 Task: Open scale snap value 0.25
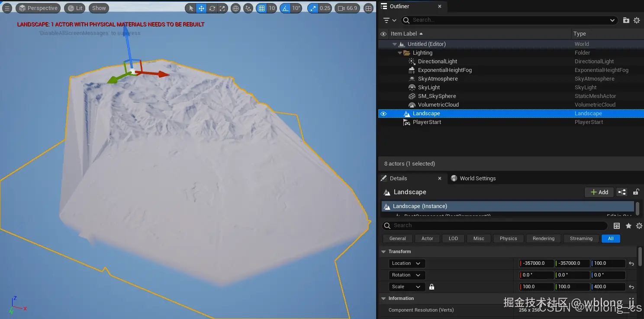click(325, 8)
